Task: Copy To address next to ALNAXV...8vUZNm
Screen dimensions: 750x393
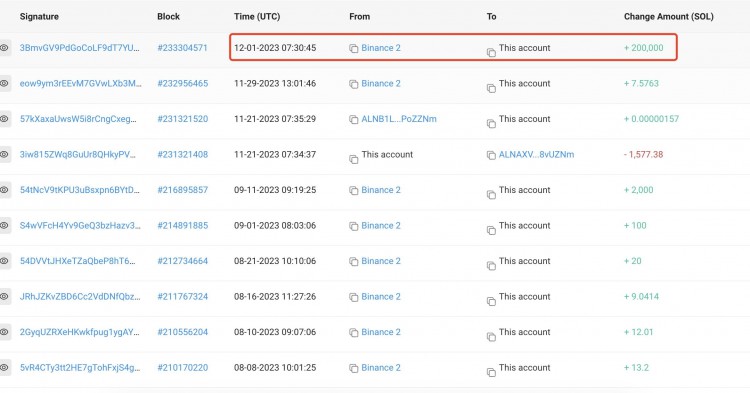Action: (x=491, y=155)
